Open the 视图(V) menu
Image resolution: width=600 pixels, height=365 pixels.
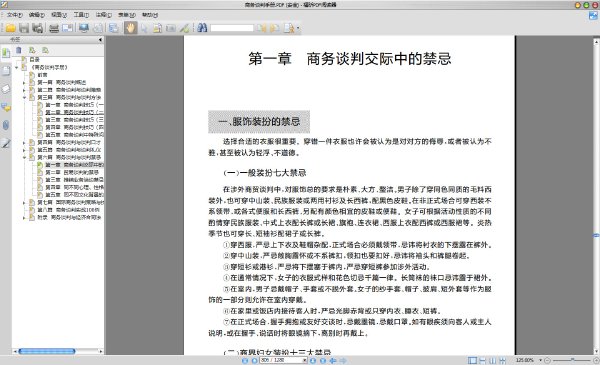coord(59,15)
